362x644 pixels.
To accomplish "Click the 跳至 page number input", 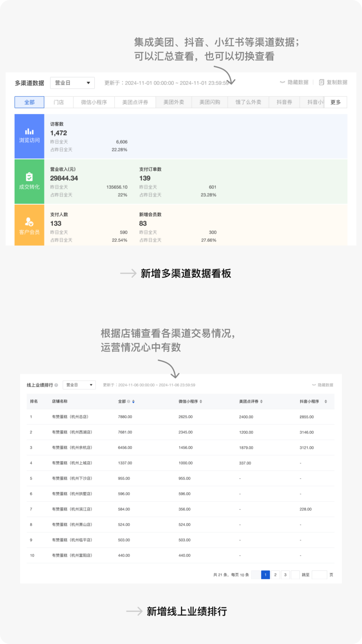I will click(319, 575).
